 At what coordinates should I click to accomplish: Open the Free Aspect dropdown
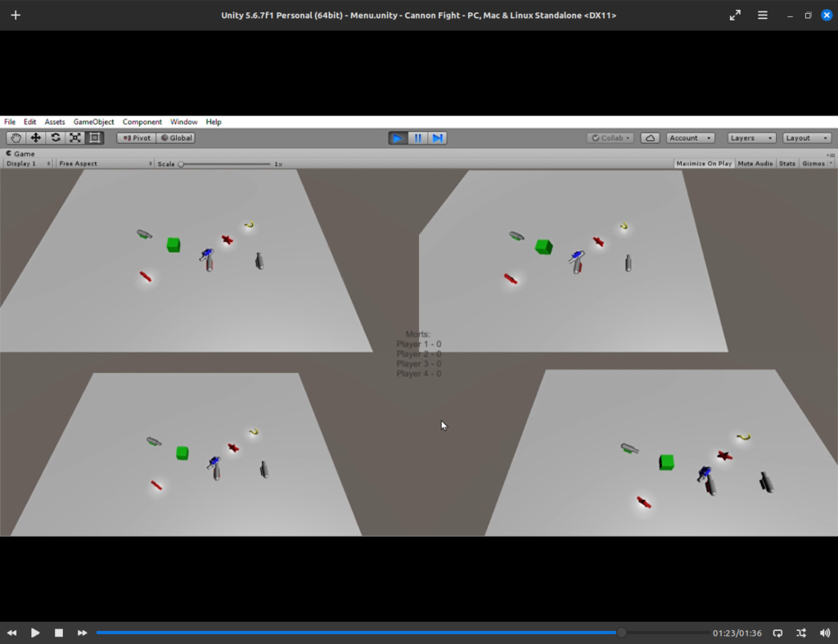point(105,164)
